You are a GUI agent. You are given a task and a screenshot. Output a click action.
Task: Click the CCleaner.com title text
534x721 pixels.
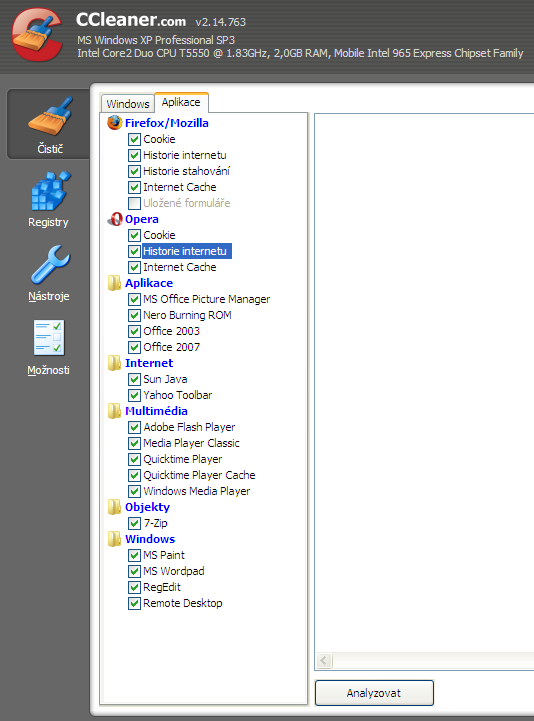tap(131, 20)
